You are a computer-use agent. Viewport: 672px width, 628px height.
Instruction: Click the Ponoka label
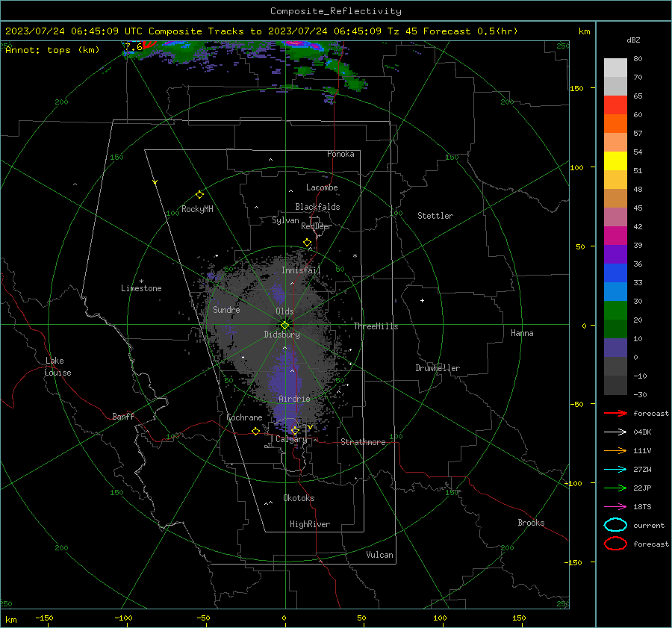(340, 154)
